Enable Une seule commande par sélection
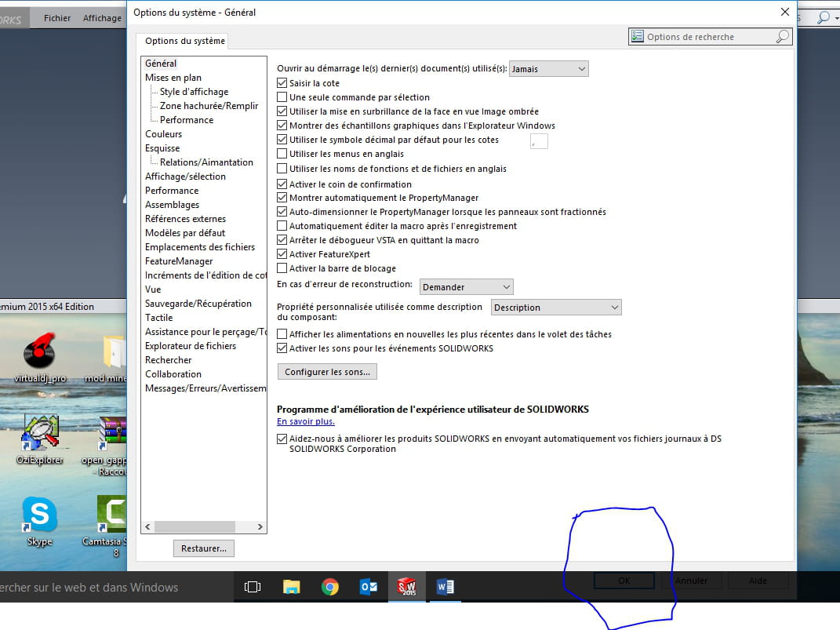Image resolution: width=840 pixels, height=630 pixels. point(282,97)
